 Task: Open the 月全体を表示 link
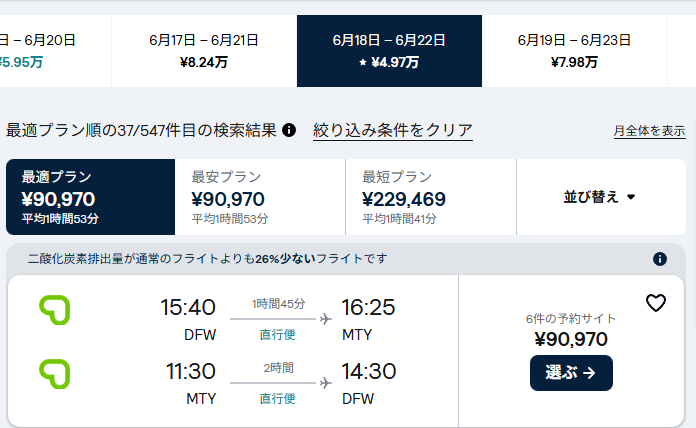(x=649, y=131)
